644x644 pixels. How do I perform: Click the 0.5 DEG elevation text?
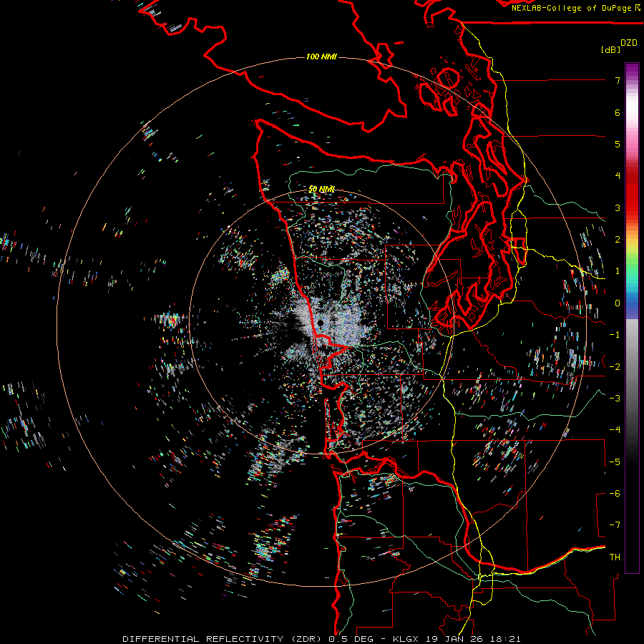(351, 639)
